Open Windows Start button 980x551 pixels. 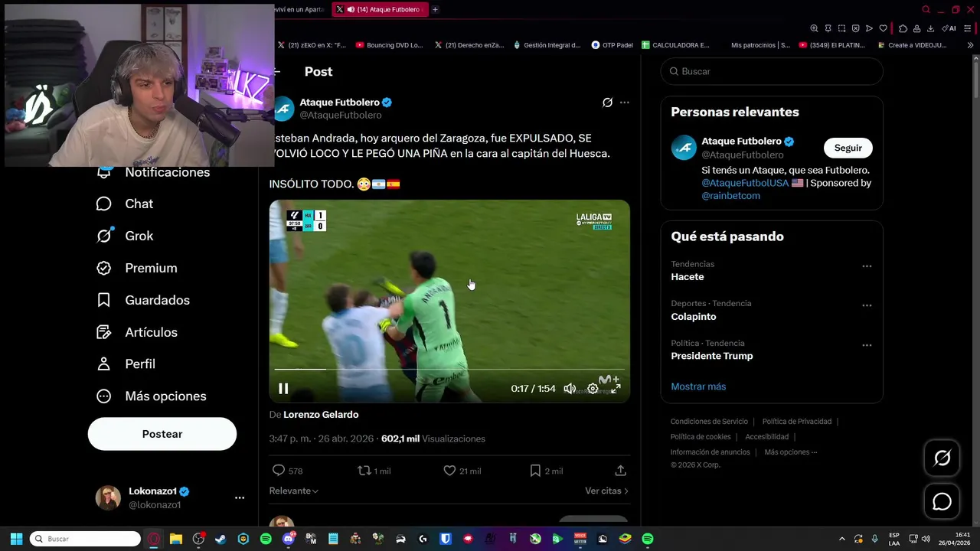click(16, 539)
